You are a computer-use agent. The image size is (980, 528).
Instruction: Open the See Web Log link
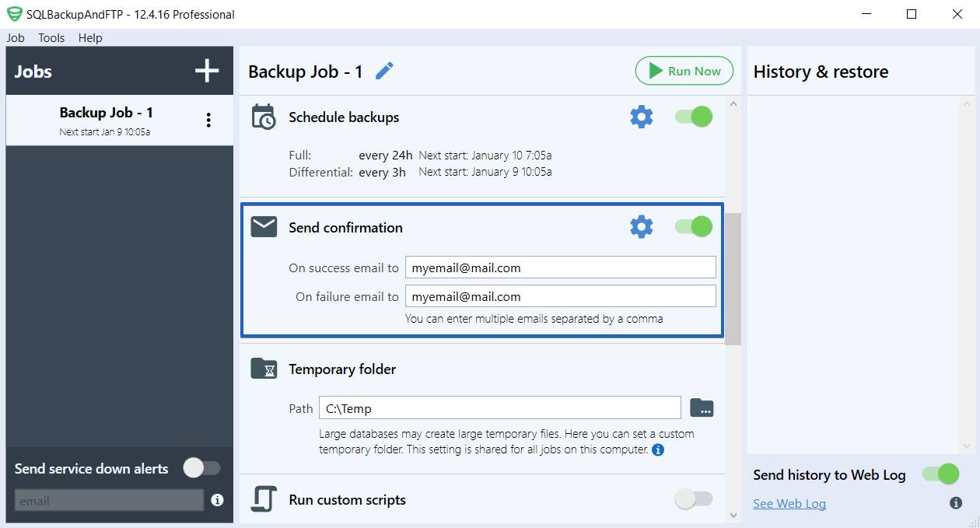coord(789,503)
